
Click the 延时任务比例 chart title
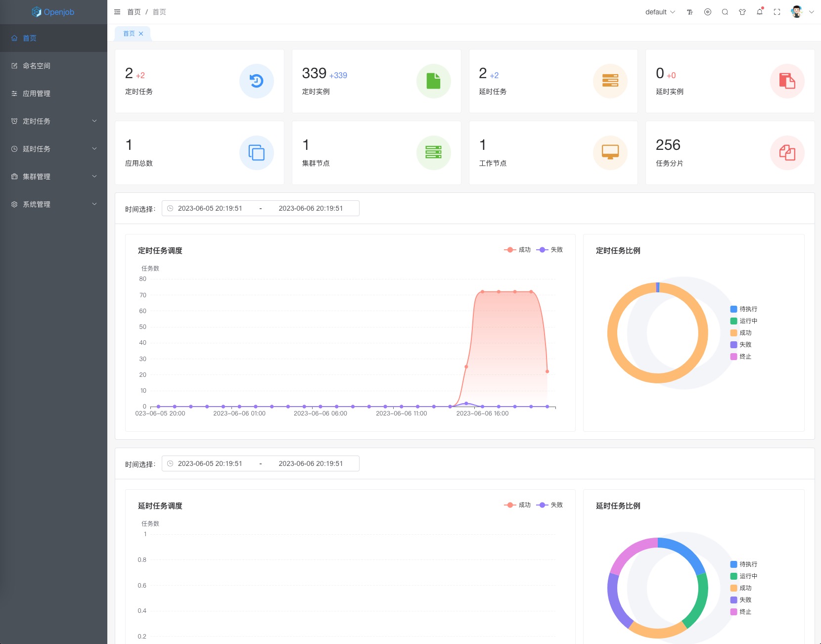pos(618,506)
